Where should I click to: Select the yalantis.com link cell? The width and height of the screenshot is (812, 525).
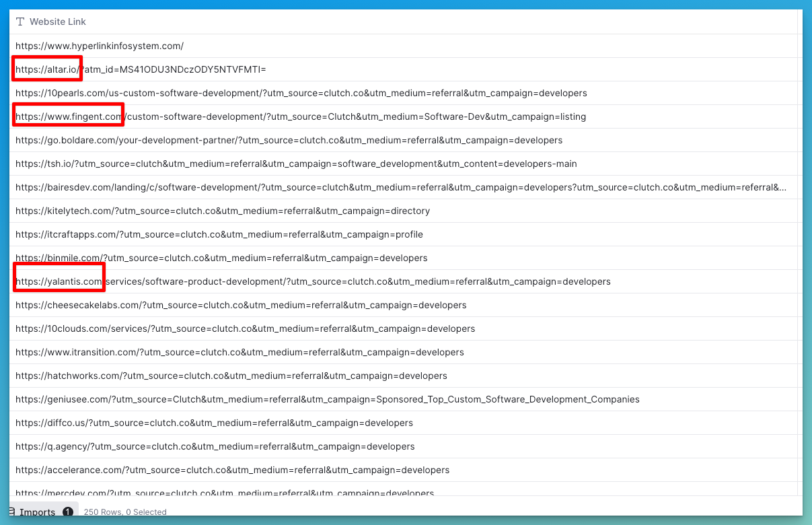coord(403,281)
